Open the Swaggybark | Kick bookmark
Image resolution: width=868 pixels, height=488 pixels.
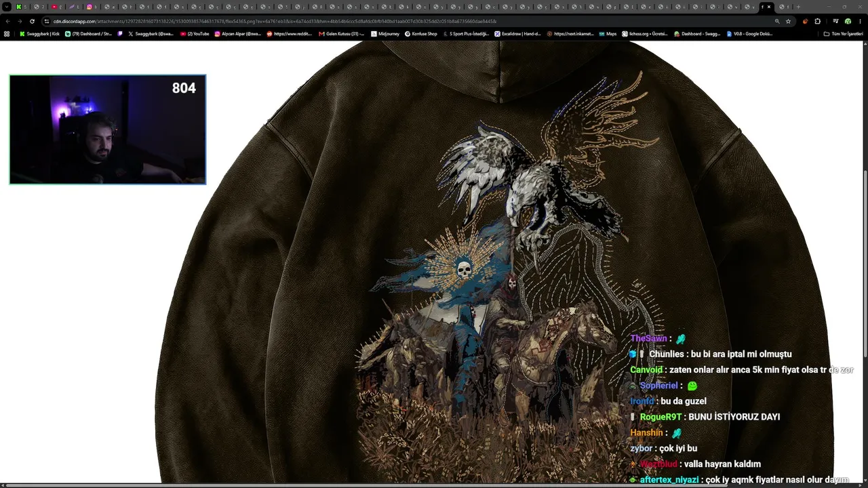pyautogui.click(x=39, y=33)
